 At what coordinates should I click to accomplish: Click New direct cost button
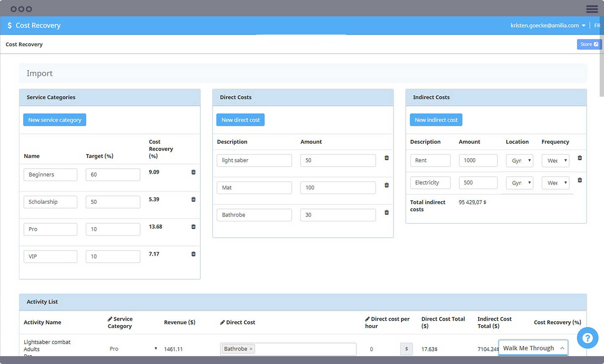tap(241, 120)
